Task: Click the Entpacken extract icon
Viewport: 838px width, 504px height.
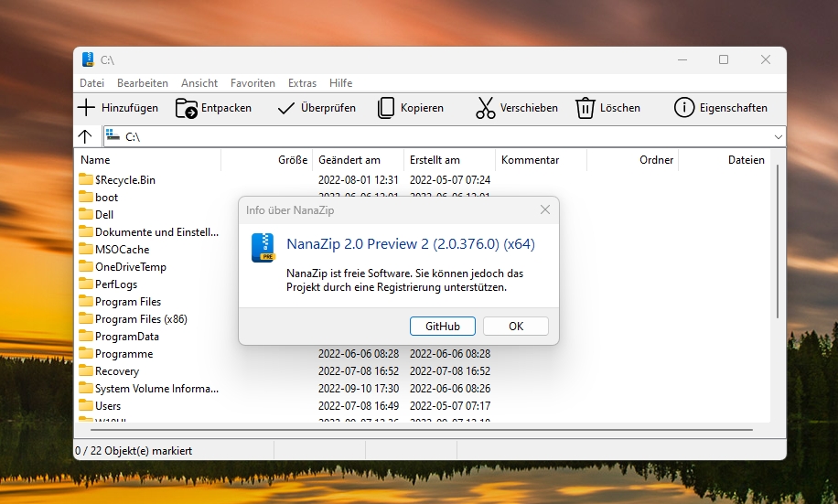Action: pos(186,108)
